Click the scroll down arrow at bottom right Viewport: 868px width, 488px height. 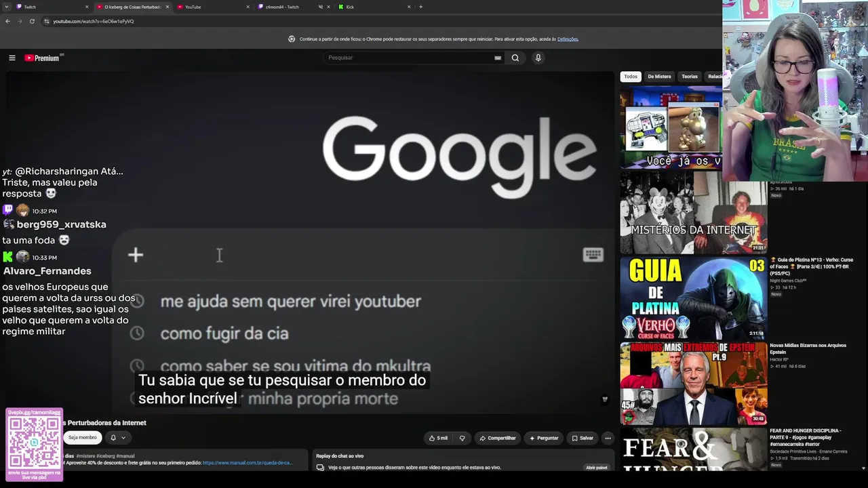click(863, 468)
